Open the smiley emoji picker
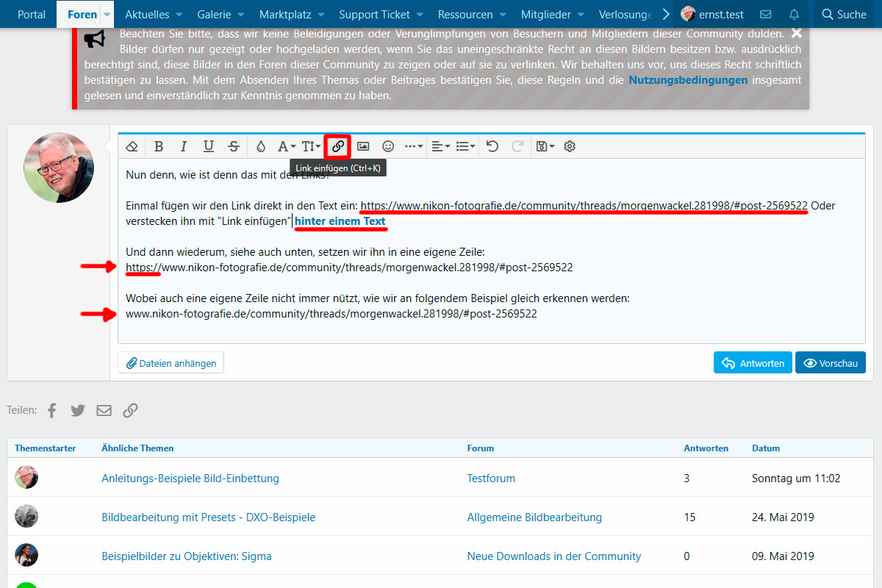882x588 pixels. pyautogui.click(x=388, y=146)
